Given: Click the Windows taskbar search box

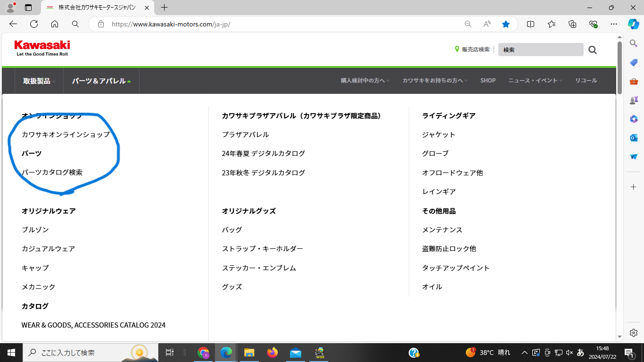Looking at the screenshot, I should (x=91, y=353).
